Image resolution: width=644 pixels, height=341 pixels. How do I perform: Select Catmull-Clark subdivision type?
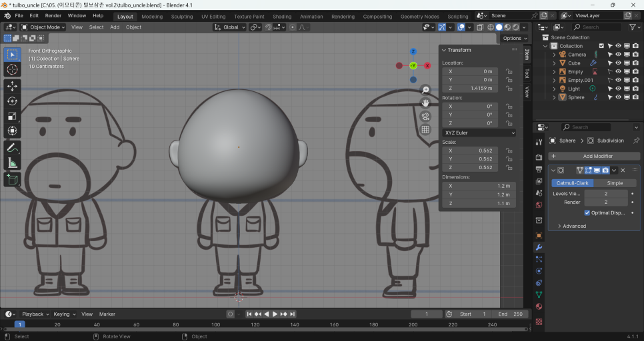(x=572, y=183)
